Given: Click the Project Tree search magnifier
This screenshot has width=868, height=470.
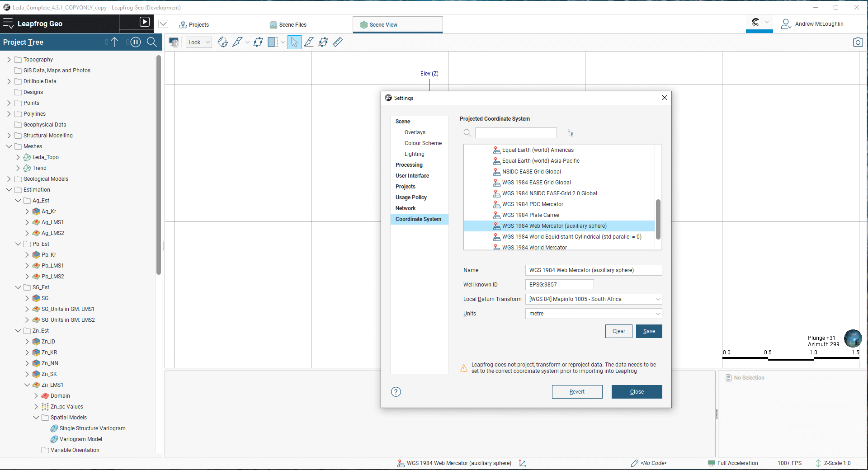Looking at the screenshot, I should (152, 42).
